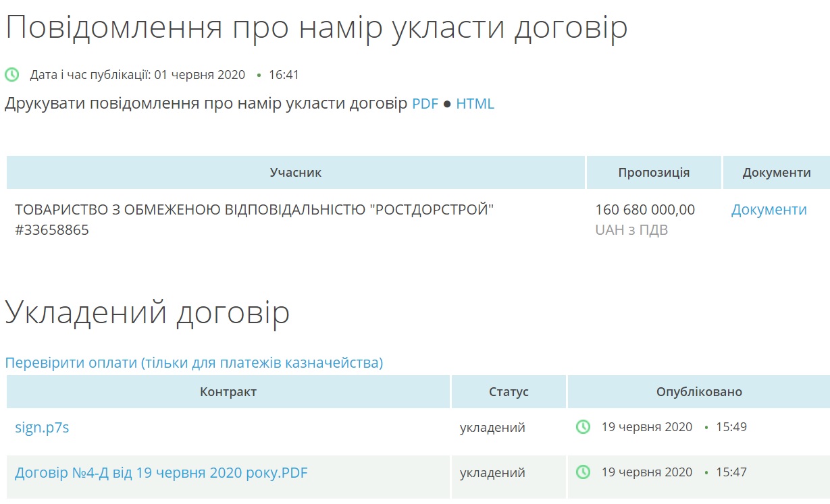Viewport: 830px width, 504px height.
Task: Click the Учасник column header
Action: click(296, 173)
